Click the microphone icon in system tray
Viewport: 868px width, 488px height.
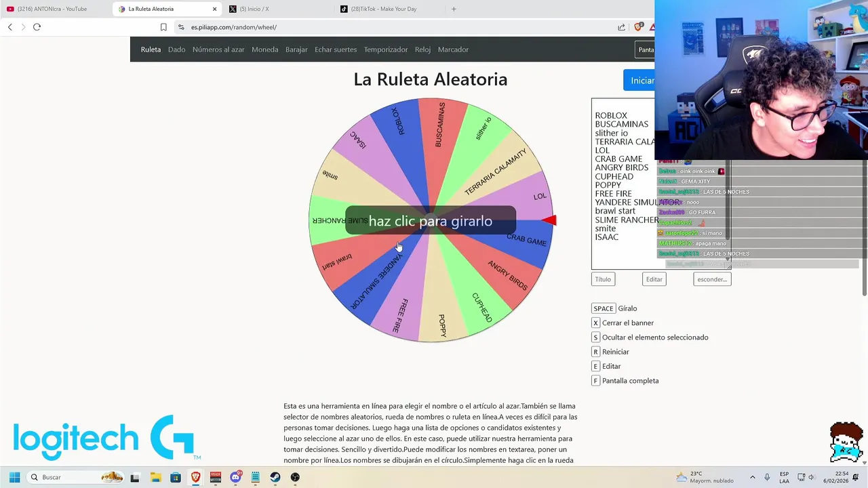(767, 477)
